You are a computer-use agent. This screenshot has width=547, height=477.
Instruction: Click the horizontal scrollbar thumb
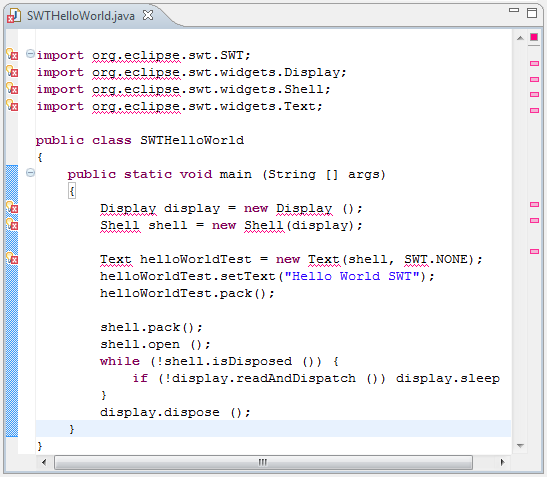pyautogui.click(x=263, y=463)
